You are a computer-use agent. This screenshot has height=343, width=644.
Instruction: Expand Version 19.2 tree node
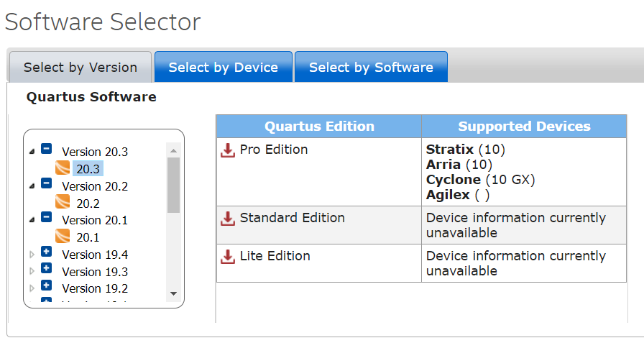tap(47, 286)
